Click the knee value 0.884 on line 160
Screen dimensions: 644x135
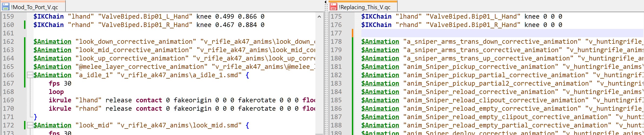[x=247, y=25]
